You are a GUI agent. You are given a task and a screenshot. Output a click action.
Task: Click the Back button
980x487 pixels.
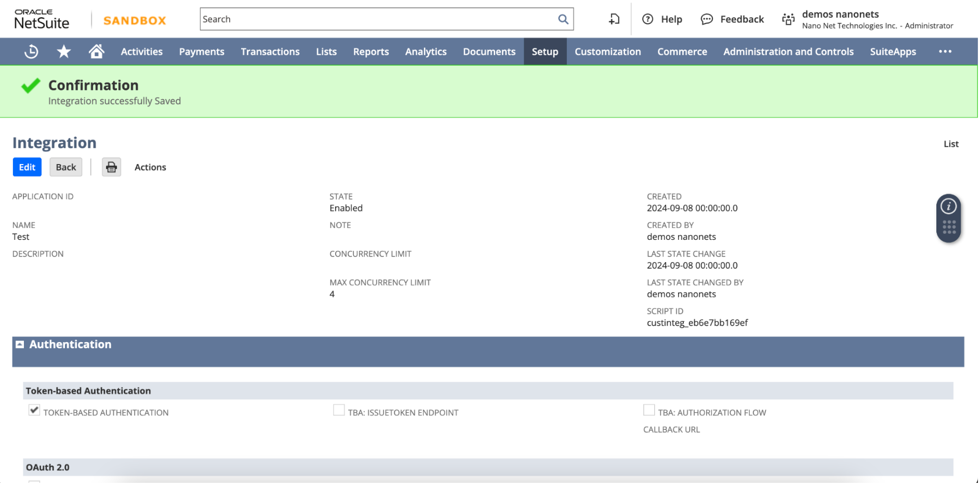click(x=66, y=167)
